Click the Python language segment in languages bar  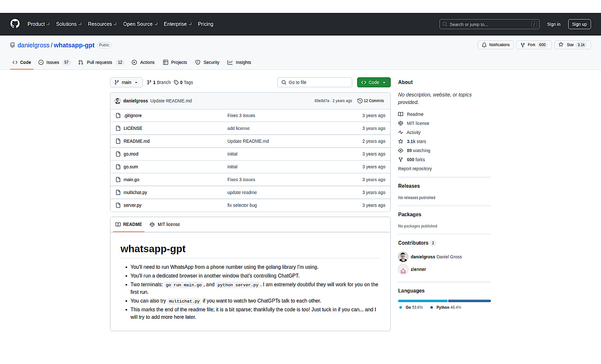click(469, 301)
